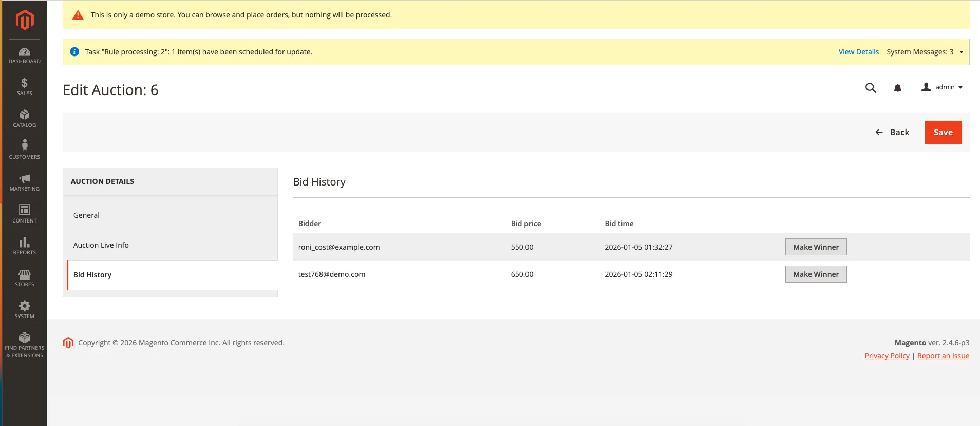The width and height of the screenshot is (980, 426).
Task: Make test768@demo.com the winner
Action: click(x=816, y=274)
